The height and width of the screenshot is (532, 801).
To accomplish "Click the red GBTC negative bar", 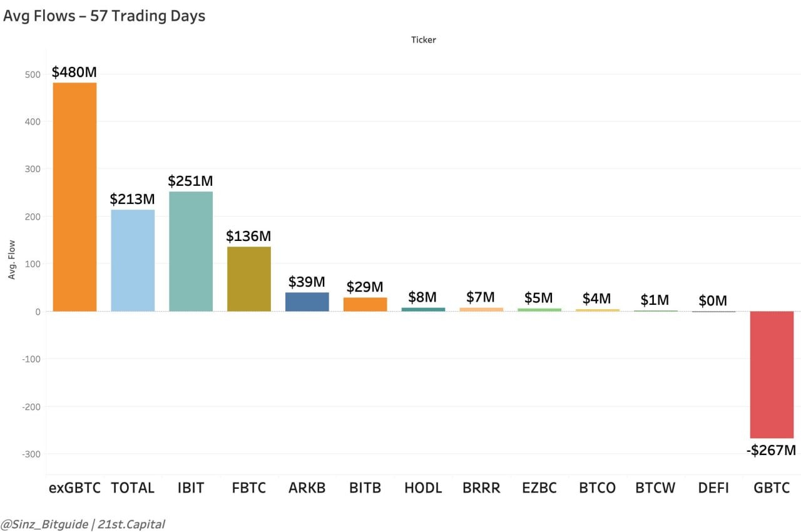I will click(772, 374).
